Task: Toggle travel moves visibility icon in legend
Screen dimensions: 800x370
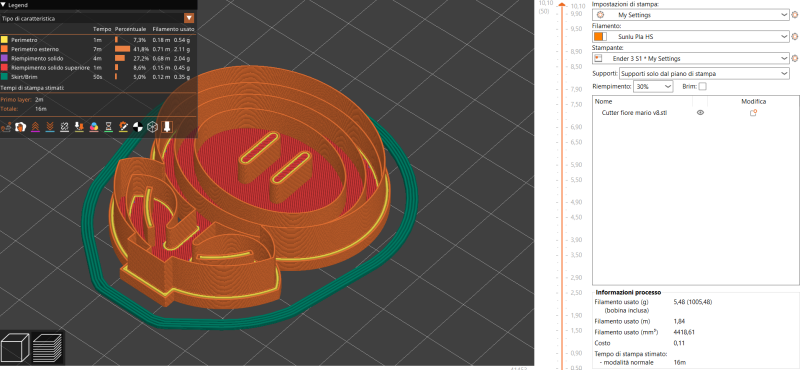Action: pos(7,127)
